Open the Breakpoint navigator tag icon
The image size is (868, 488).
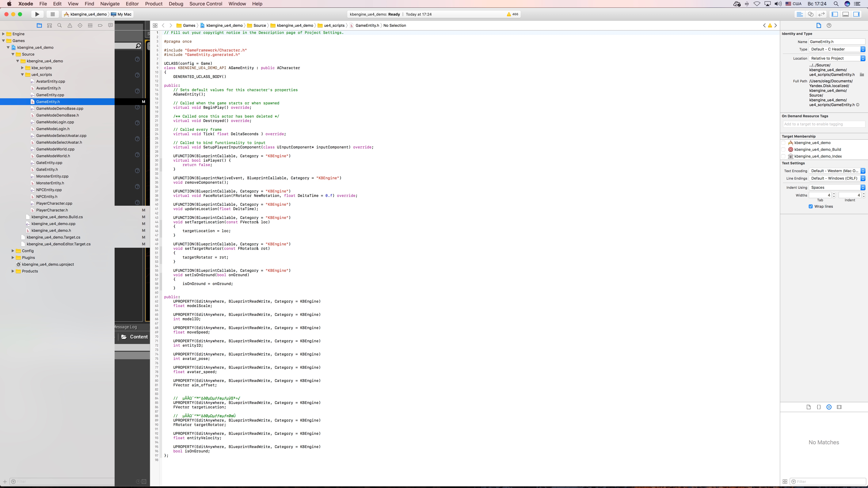pos(100,26)
